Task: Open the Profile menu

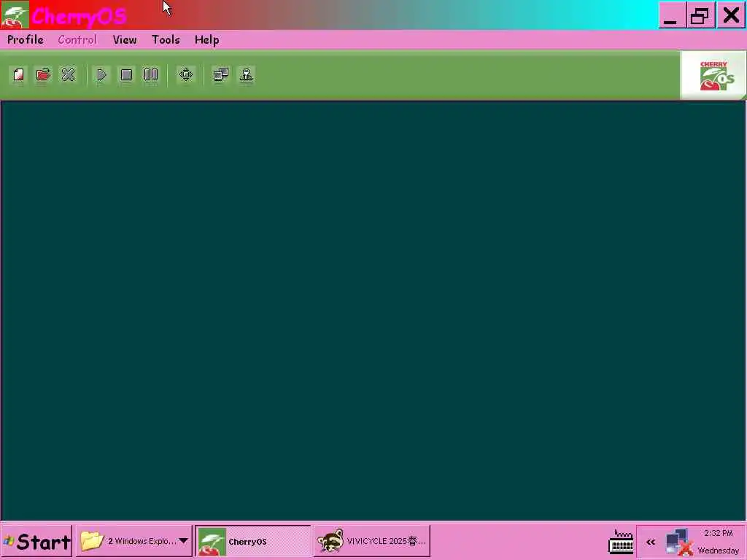Action: pos(26,40)
